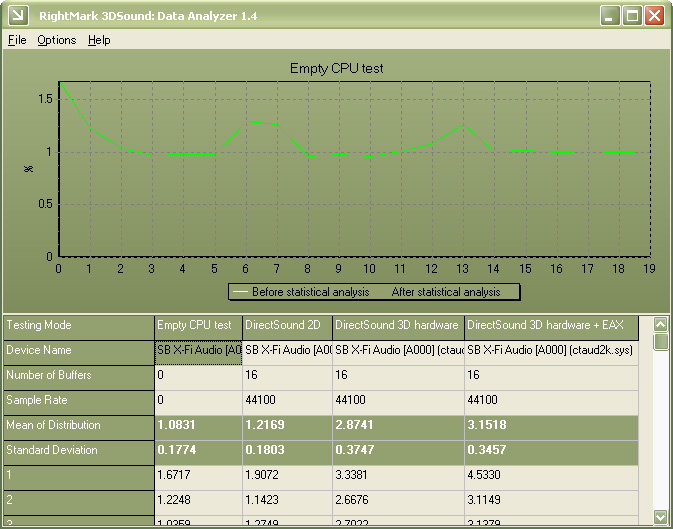This screenshot has height=529, width=673.
Task: Select DirectSound 3D hardware + EAX column
Action: pyautogui.click(x=545, y=325)
